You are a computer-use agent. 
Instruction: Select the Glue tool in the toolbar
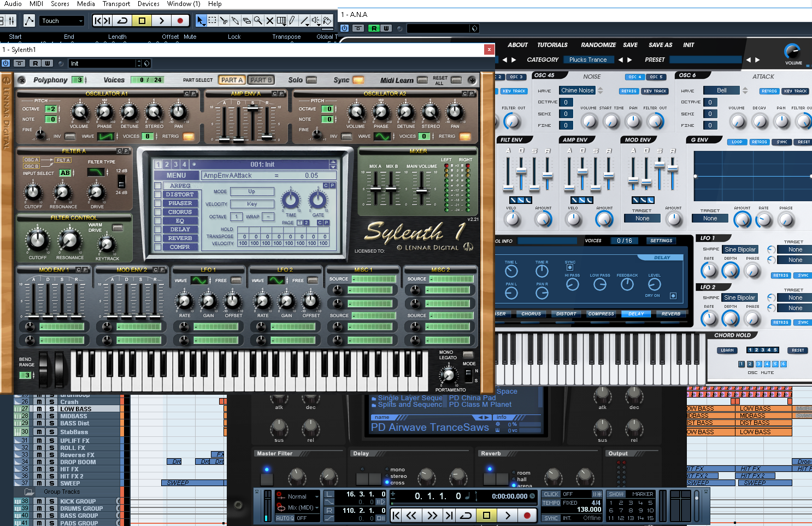[234, 21]
